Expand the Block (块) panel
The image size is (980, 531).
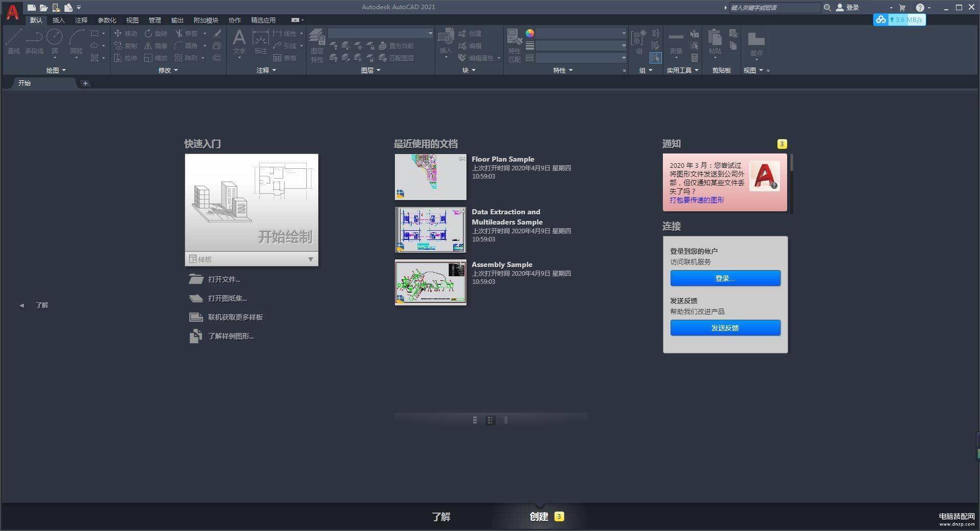(x=469, y=70)
